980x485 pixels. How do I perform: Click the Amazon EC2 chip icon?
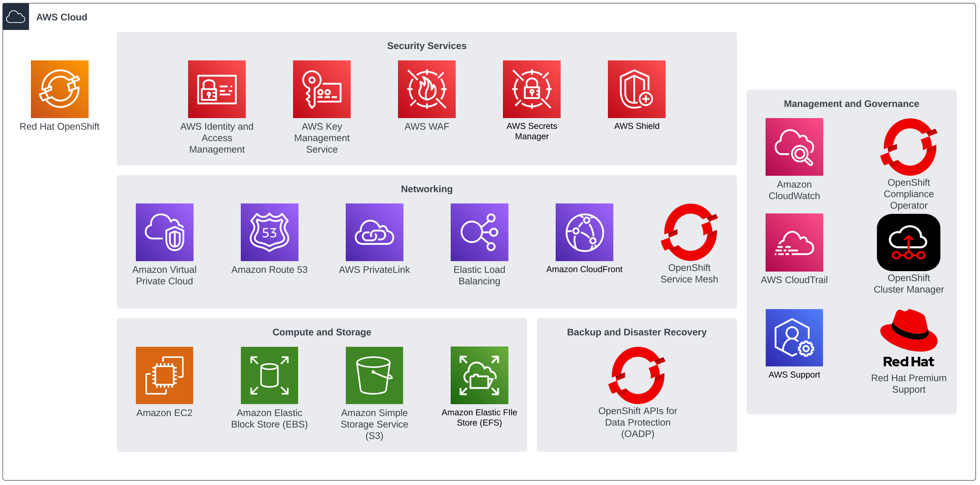164,375
